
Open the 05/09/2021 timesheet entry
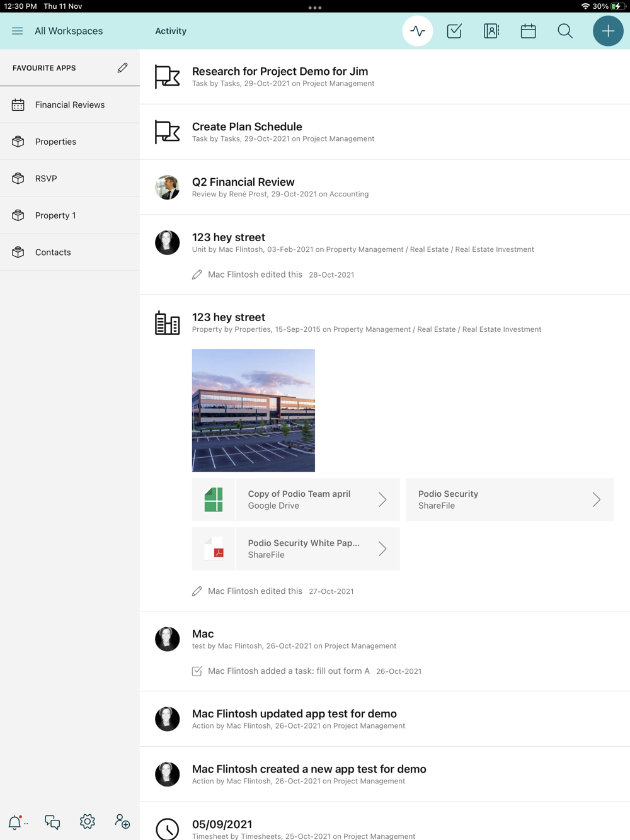point(385,821)
